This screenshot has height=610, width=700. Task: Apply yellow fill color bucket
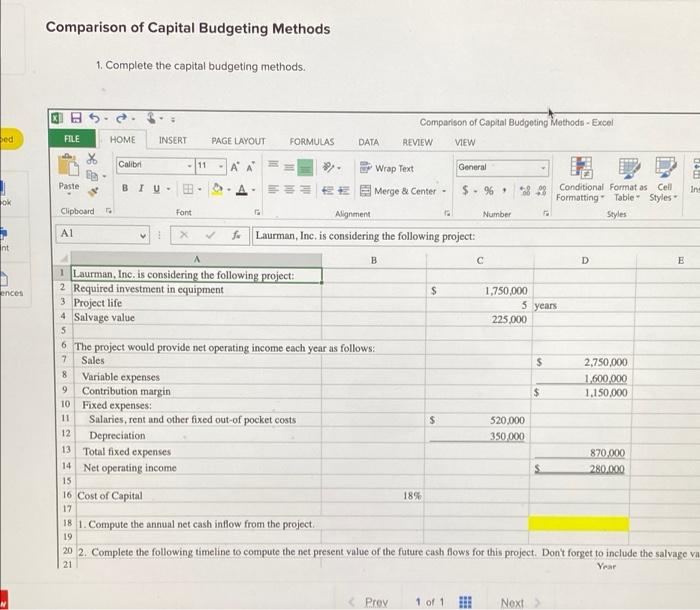tap(217, 190)
